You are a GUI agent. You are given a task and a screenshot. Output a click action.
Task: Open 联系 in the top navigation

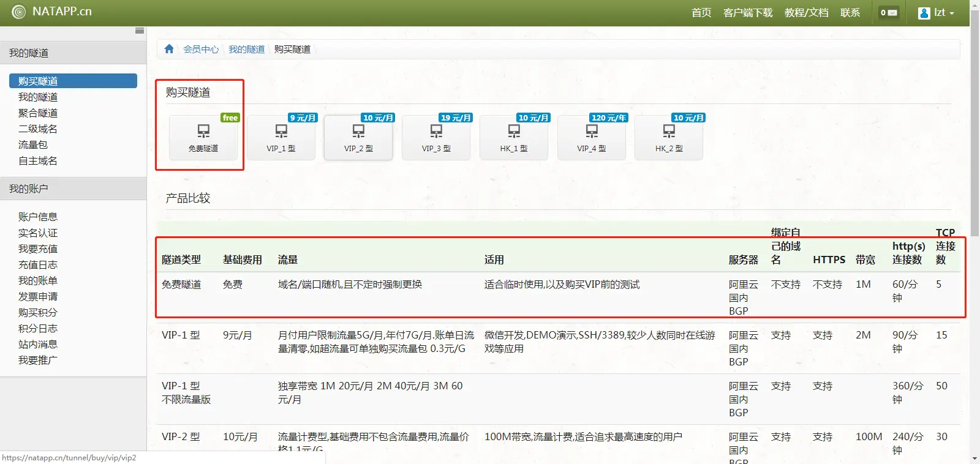[850, 13]
